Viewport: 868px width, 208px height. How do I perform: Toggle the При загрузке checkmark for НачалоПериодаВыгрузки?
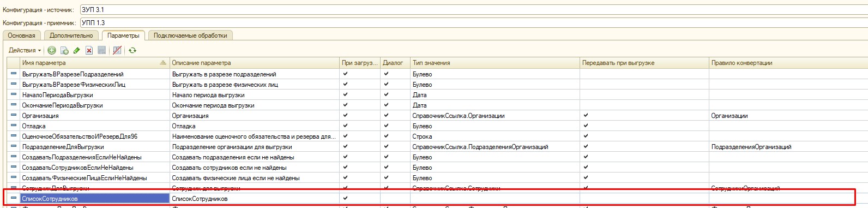click(x=345, y=94)
